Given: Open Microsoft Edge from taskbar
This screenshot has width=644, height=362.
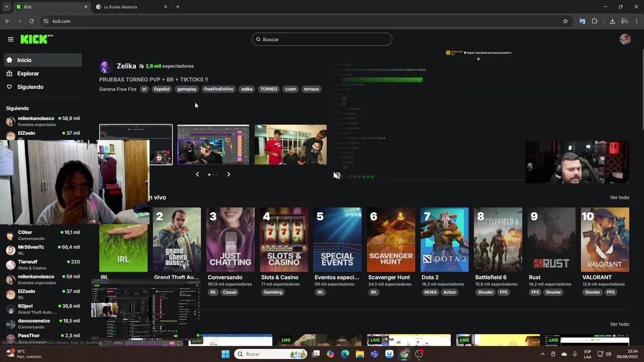Looking at the screenshot, I should 345,354.
